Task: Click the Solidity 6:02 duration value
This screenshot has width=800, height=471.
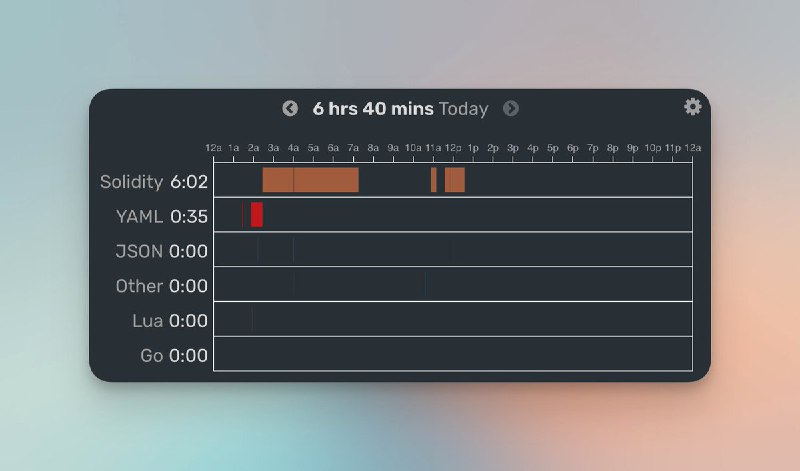Action: coord(189,181)
